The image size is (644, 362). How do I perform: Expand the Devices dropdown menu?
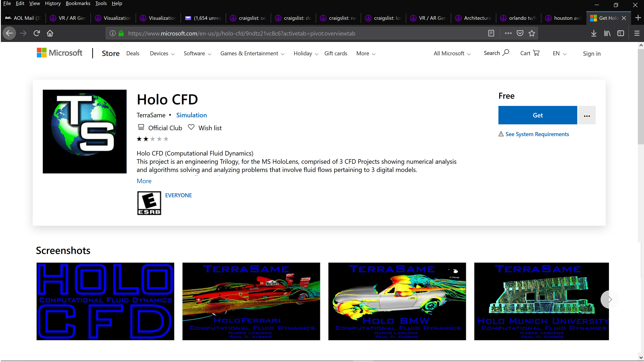pyautogui.click(x=162, y=53)
